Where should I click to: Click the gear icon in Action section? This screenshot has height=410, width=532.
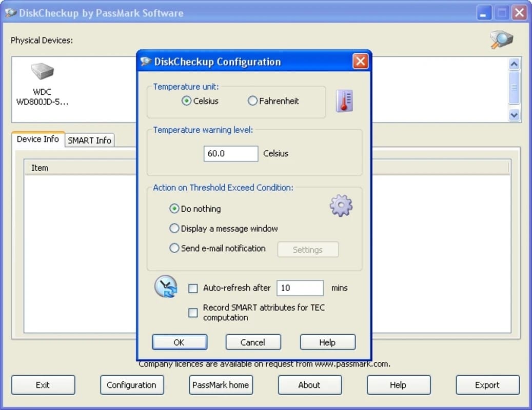click(x=341, y=206)
